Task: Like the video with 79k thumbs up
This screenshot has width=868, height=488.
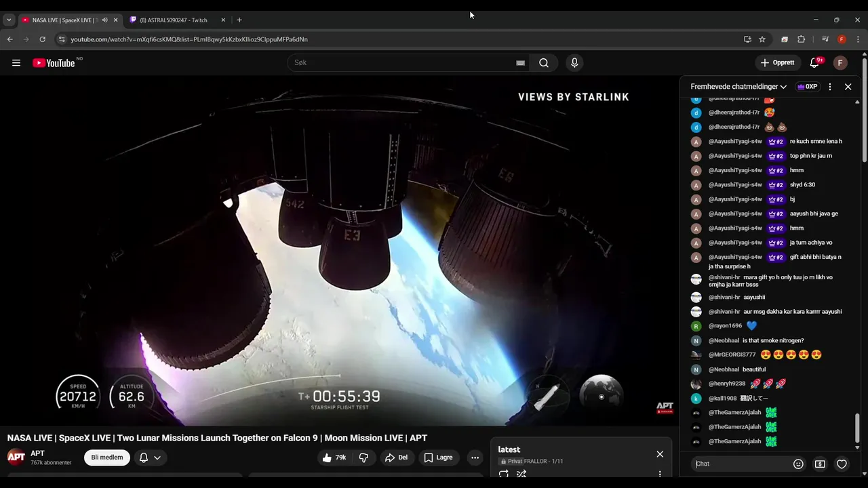Action: [334, 457]
